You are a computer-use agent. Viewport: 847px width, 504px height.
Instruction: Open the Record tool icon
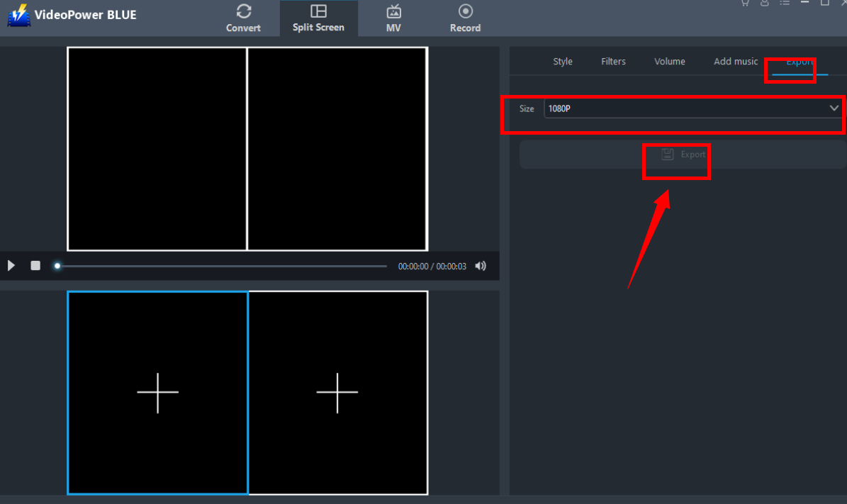pyautogui.click(x=465, y=12)
